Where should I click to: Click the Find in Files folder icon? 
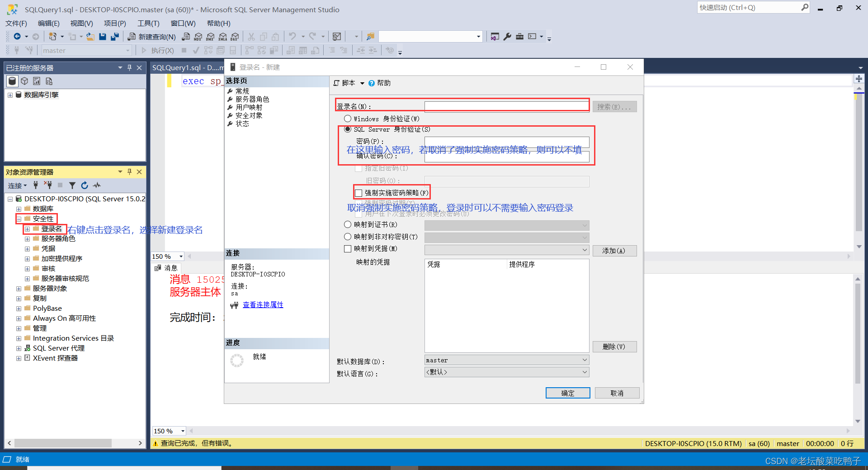point(370,37)
